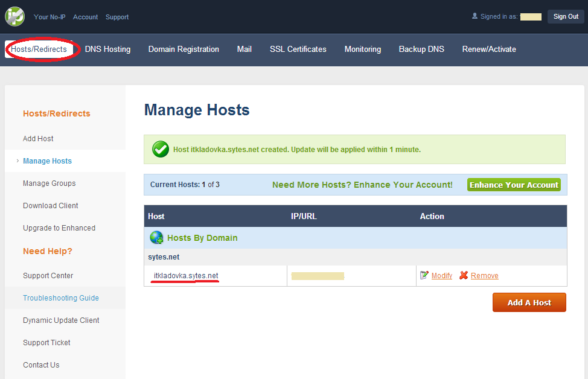Click the itkladovka.sytes.net host name
Viewport: 588px width, 379px height.
tap(186, 276)
